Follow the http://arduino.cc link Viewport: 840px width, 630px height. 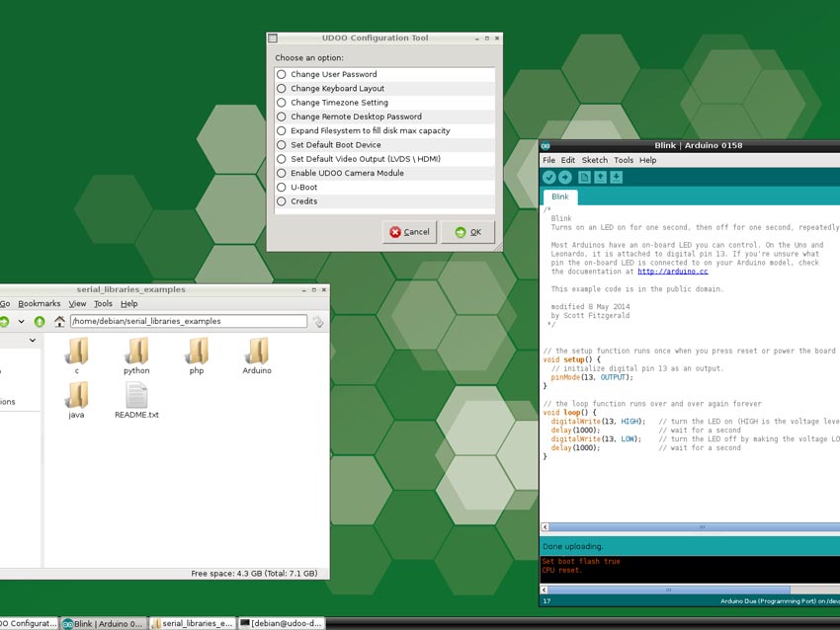(672, 272)
